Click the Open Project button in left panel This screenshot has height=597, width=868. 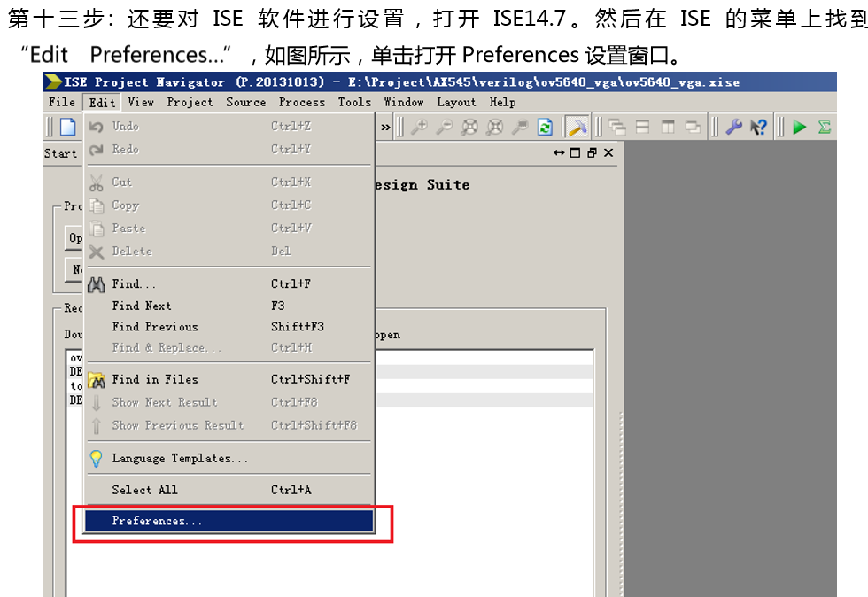coord(75,237)
